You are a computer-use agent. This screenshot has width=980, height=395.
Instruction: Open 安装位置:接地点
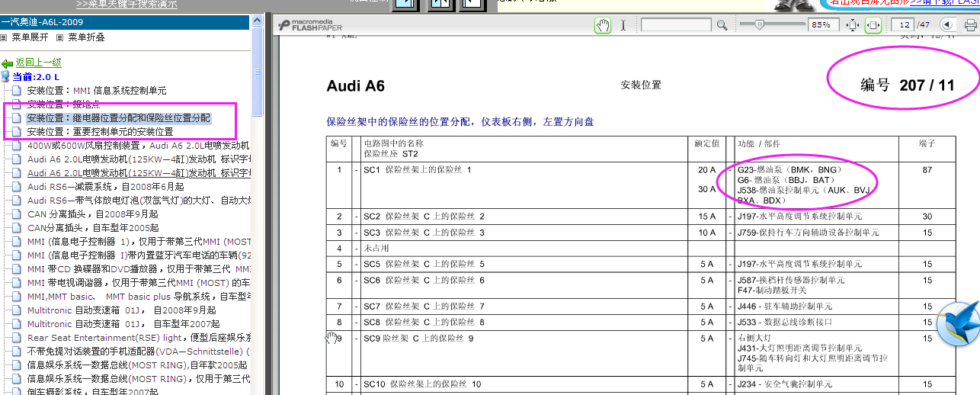(x=63, y=104)
